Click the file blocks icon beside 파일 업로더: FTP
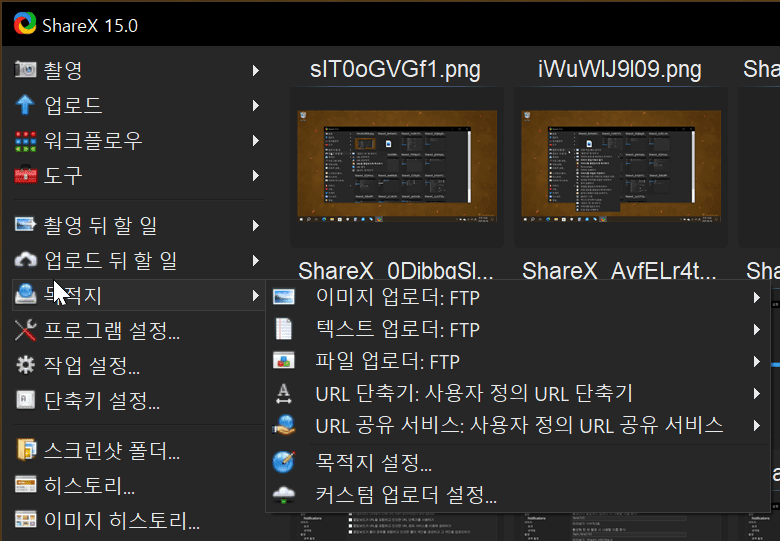Viewport: 780px width, 541px height. [284, 361]
